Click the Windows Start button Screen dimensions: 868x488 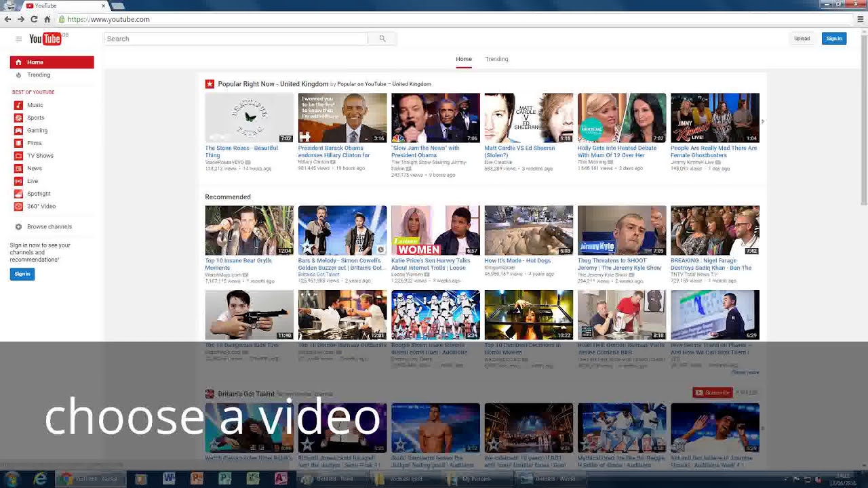pos(10,479)
